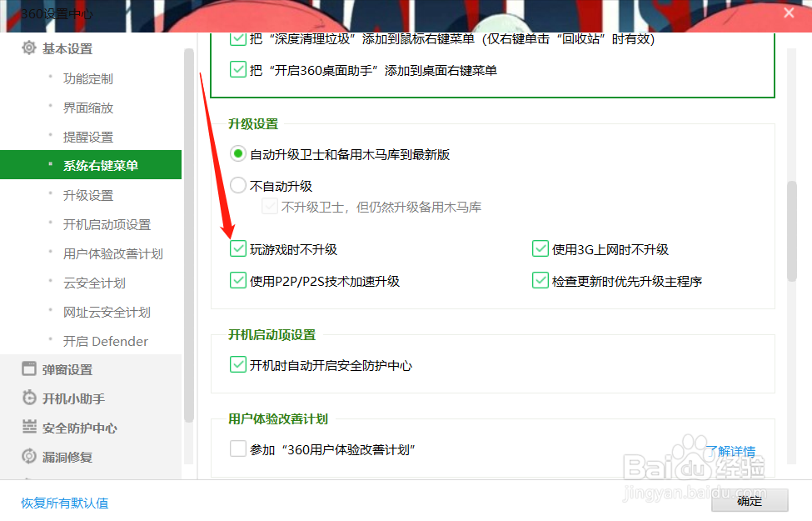Click the main content vertical scrollbar thumb
Viewport: 812px width, 521px height.
tap(791, 231)
